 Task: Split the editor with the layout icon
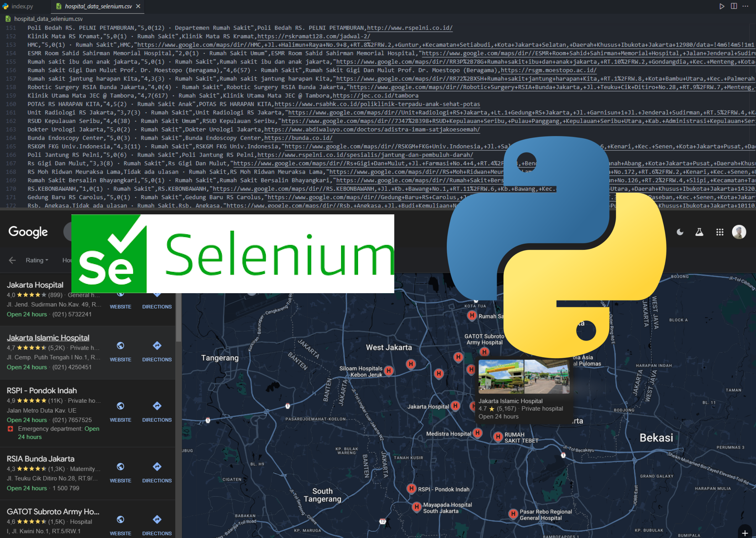pyautogui.click(x=734, y=6)
